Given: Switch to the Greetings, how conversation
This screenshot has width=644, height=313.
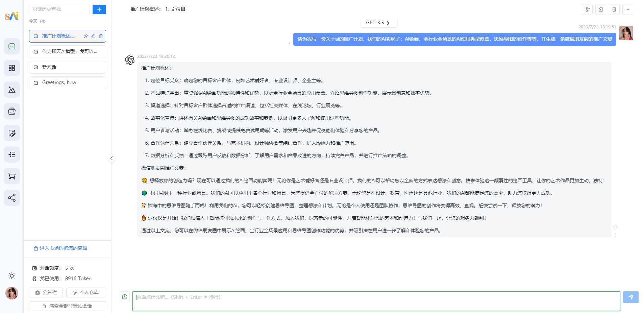Looking at the screenshot, I should tap(67, 82).
